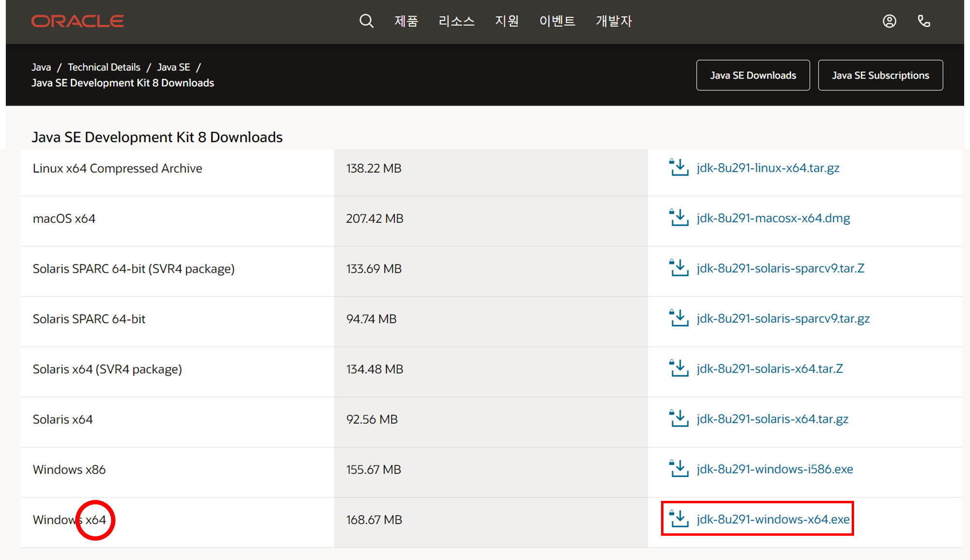The image size is (970, 560).
Task: Click the large Java SE Development Kit 8 Downloads heading
Action: (157, 137)
